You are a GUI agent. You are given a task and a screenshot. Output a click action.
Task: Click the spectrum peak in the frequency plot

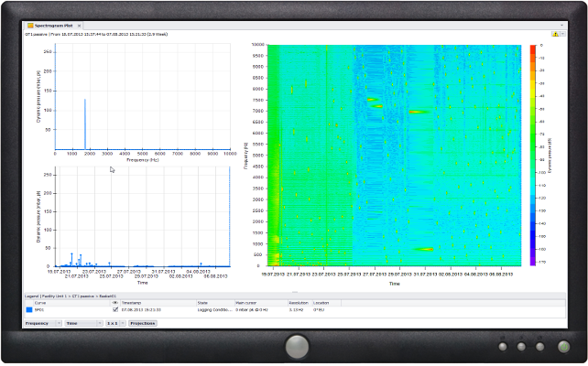[85, 124]
